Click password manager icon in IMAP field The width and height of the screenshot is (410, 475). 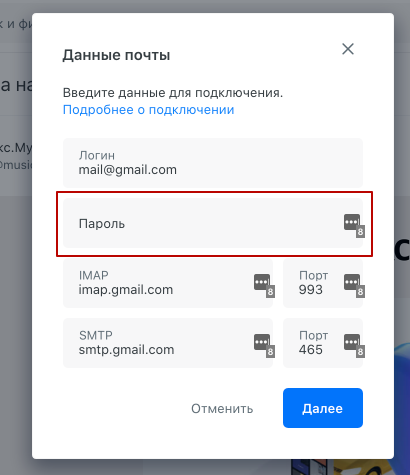pyautogui.click(x=264, y=286)
